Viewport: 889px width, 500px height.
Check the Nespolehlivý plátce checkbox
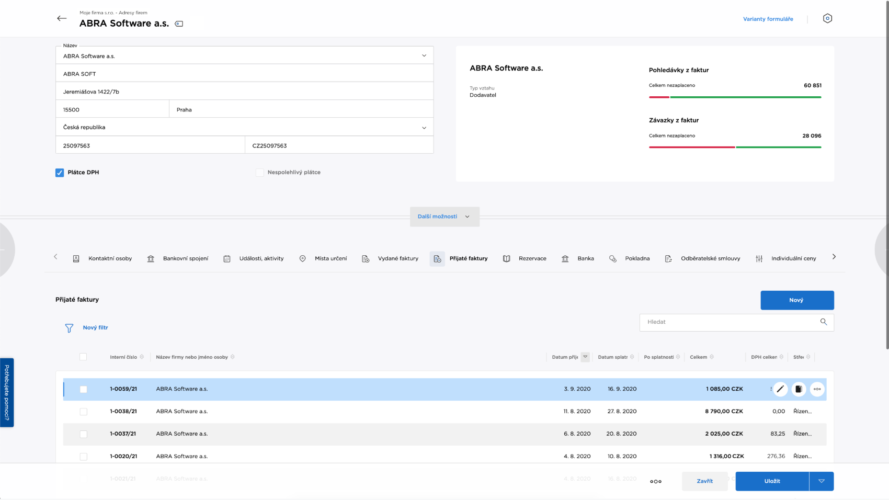(x=260, y=172)
